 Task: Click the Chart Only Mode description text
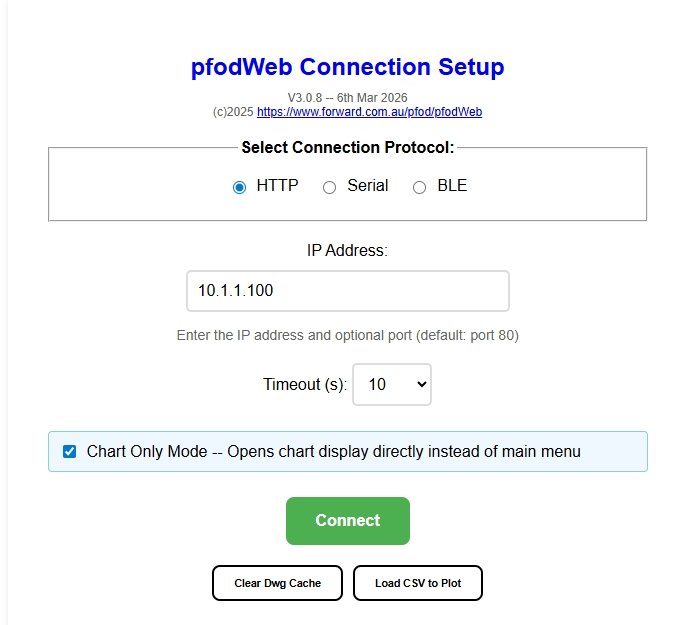click(333, 452)
